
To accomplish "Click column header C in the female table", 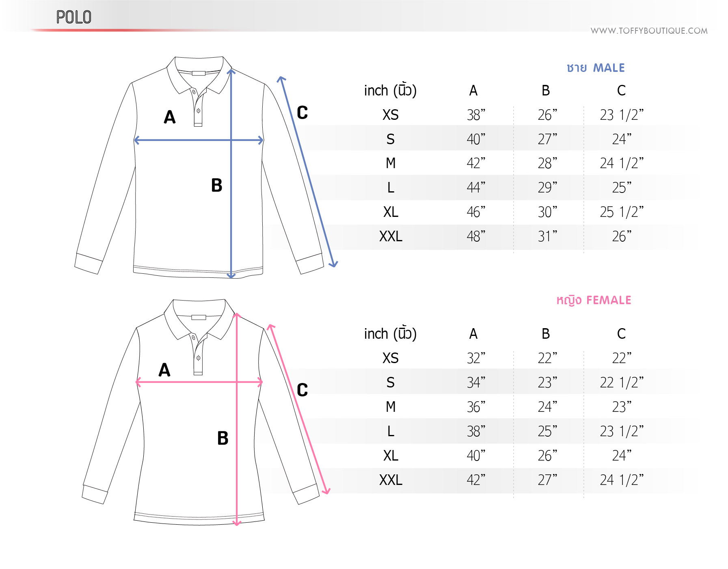I will 621,334.
